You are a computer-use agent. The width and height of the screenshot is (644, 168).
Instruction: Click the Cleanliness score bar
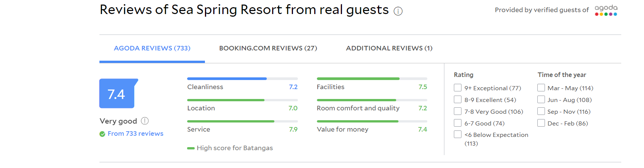[242, 79]
